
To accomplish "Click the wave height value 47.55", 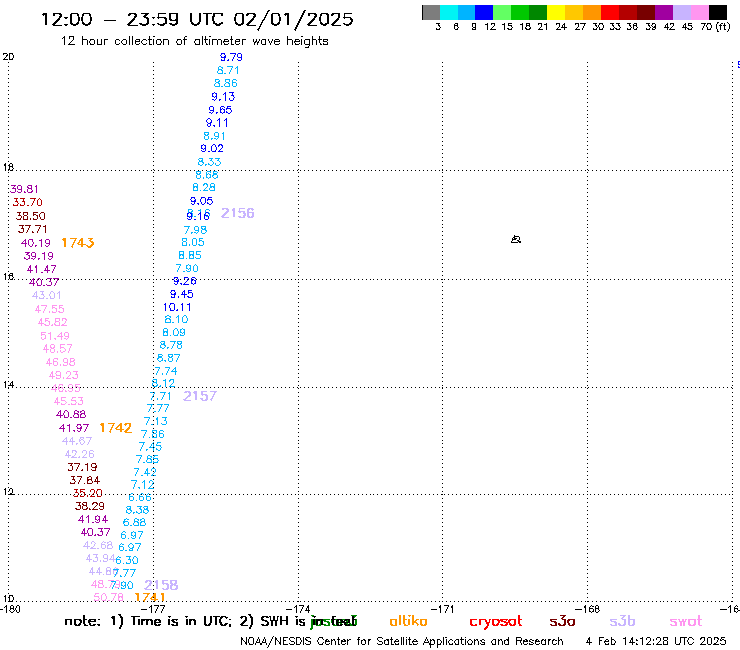I will [50, 309].
